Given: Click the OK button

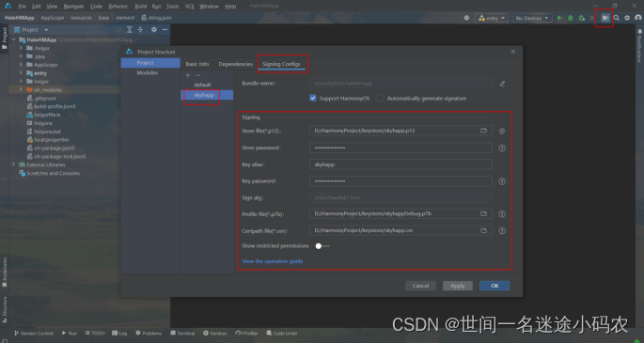Looking at the screenshot, I should [495, 286].
